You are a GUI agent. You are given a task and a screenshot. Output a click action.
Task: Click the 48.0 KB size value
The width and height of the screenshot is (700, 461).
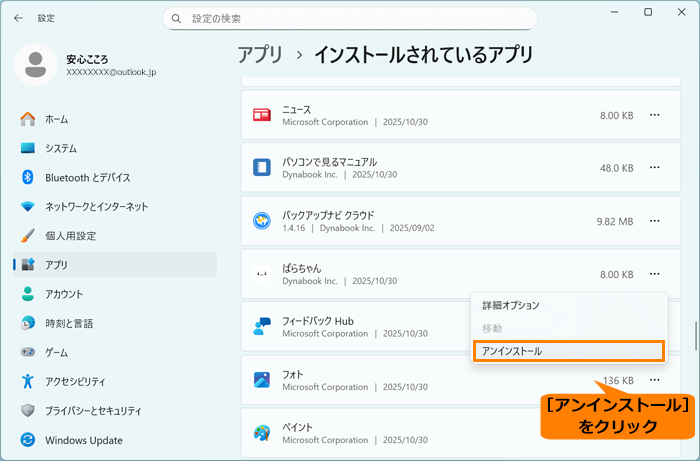(x=617, y=168)
